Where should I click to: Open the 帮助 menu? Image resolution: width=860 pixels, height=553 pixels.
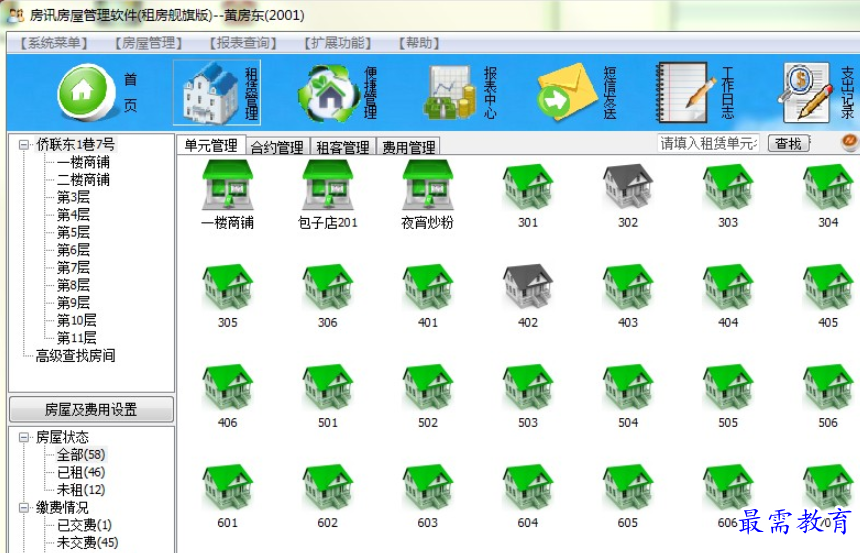tap(419, 43)
